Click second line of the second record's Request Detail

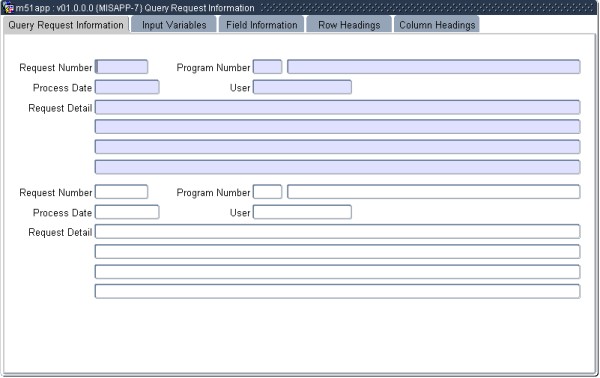(338, 252)
